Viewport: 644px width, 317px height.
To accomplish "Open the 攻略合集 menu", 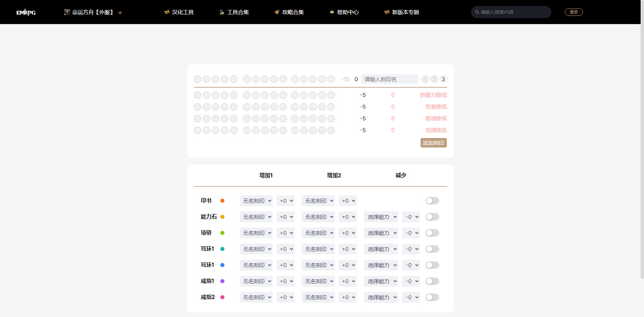I will pos(290,12).
